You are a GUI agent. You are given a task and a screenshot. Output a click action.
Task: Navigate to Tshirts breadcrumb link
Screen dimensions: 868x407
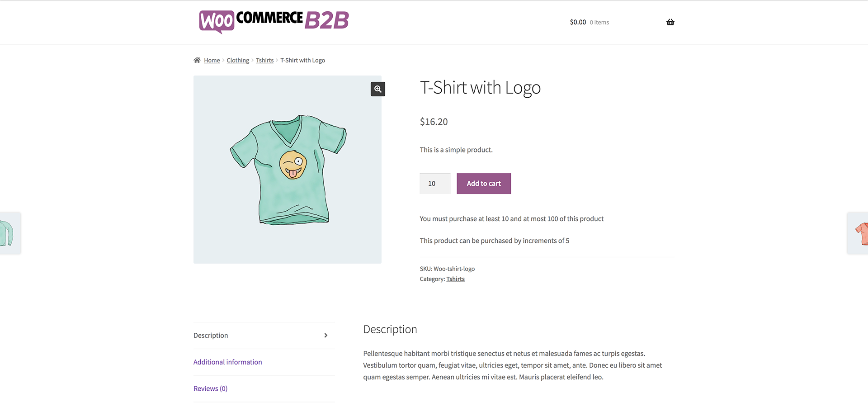coord(264,61)
